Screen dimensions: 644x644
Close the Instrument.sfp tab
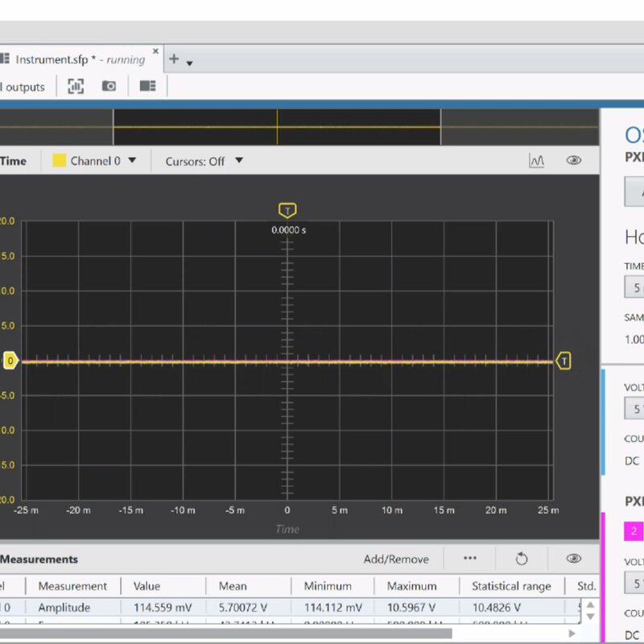(155, 52)
